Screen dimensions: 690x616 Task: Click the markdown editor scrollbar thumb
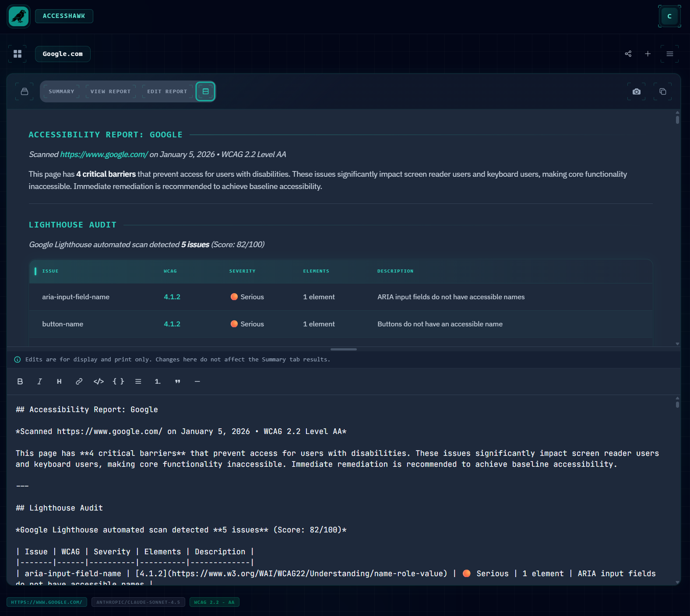(677, 404)
